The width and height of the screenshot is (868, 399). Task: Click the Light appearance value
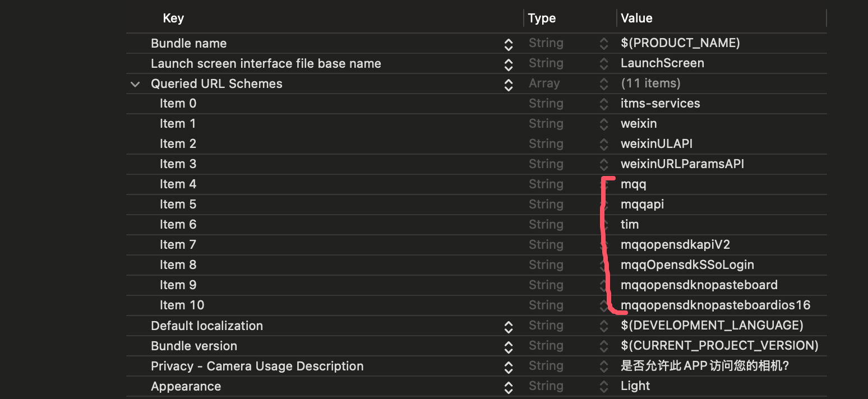tap(635, 386)
